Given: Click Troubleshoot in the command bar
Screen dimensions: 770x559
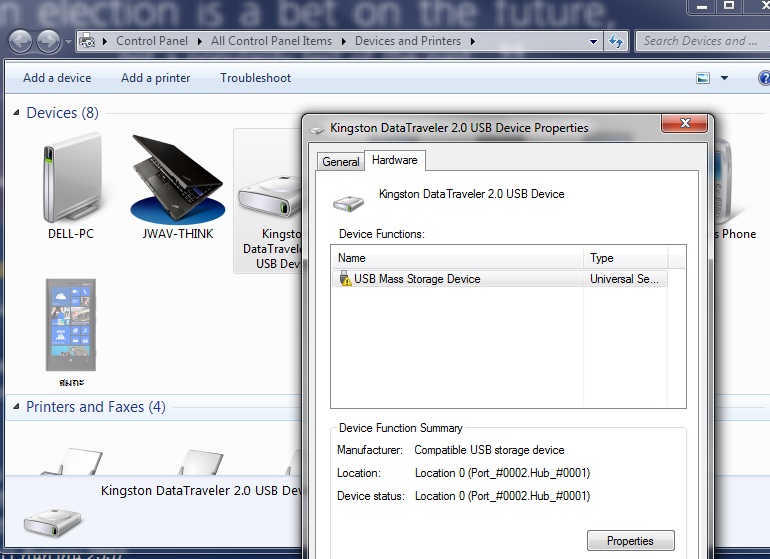Looking at the screenshot, I should click(255, 78).
